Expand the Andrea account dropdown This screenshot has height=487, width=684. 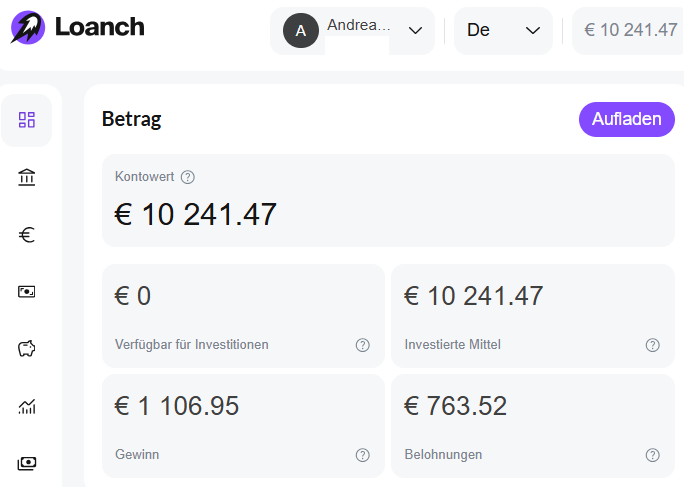(x=352, y=31)
